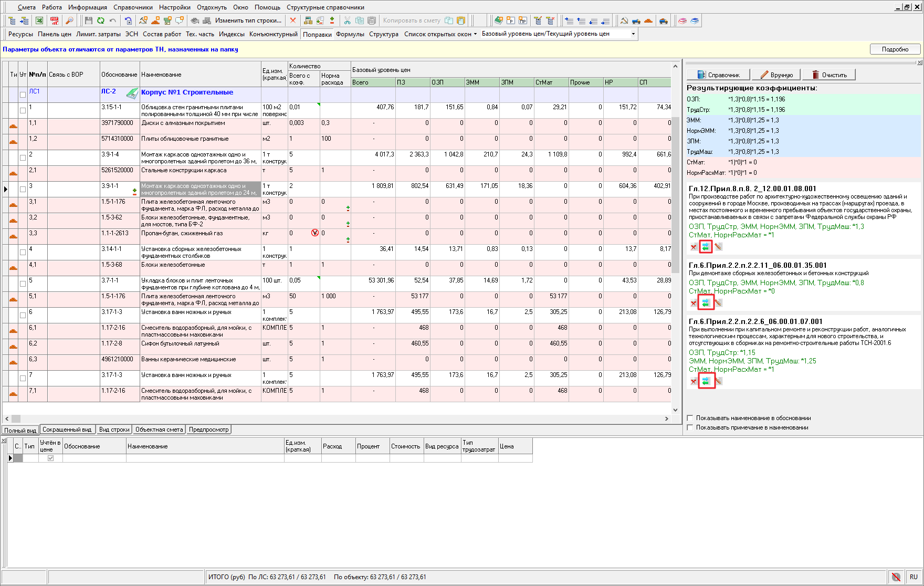Click the undo arrow icon
The width and height of the screenshot is (924, 586).
pyautogui.click(x=113, y=20)
